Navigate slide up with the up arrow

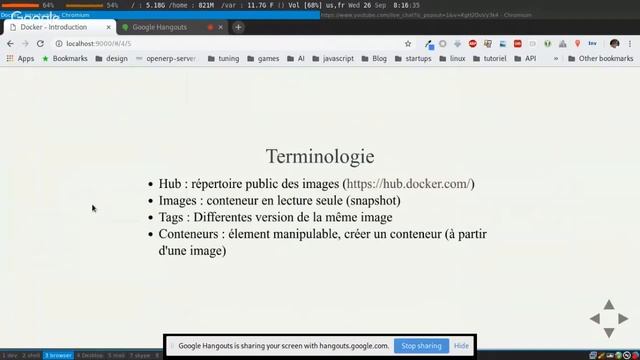point(609,304)
